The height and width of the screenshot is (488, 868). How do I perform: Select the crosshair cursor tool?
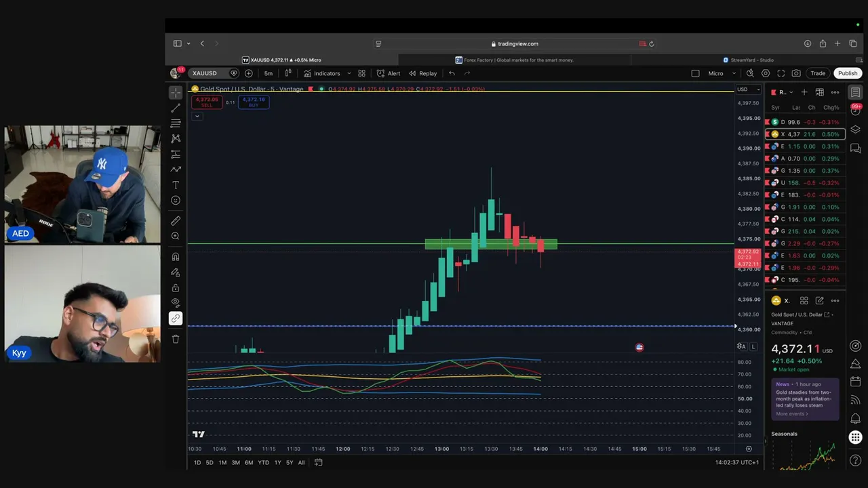point(176,92)
